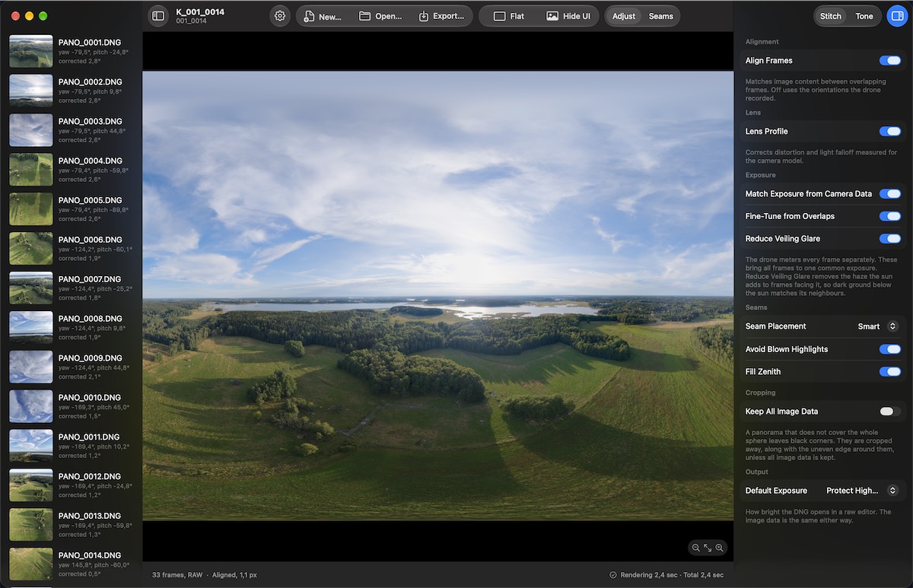This screenshot has height=588, width=913.
Task: Select the PANO_0005.DNG thumbnail
Action: [x=31, y=209]
